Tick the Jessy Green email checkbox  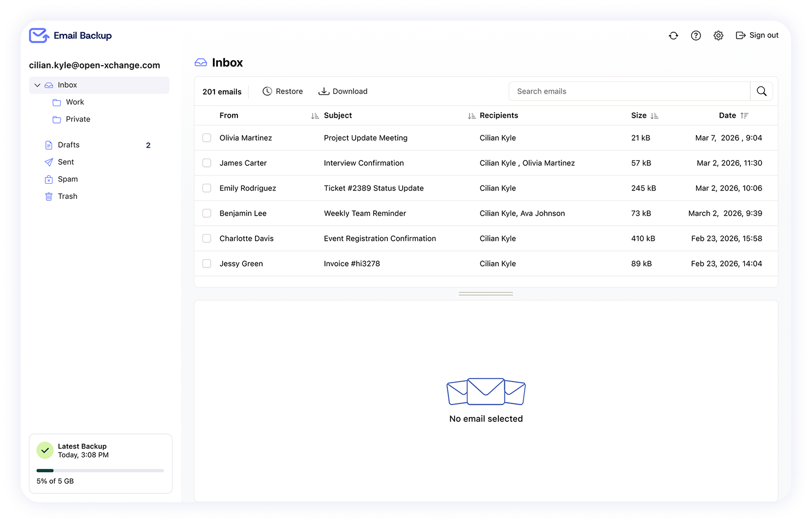(207, 264)
